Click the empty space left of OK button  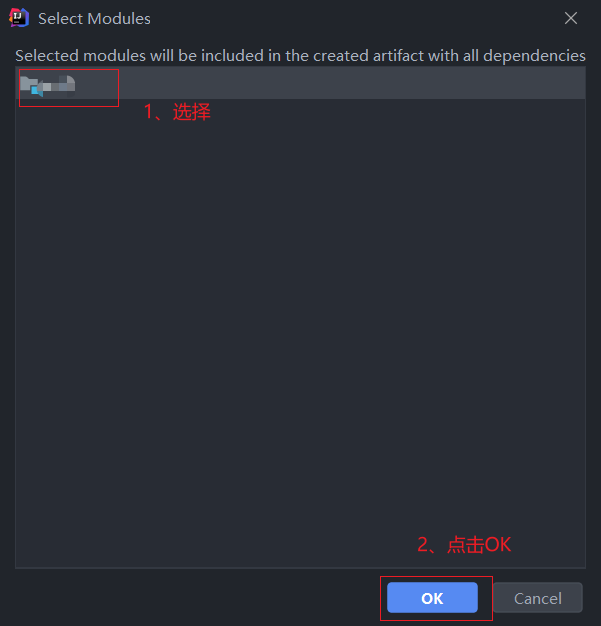196,598
